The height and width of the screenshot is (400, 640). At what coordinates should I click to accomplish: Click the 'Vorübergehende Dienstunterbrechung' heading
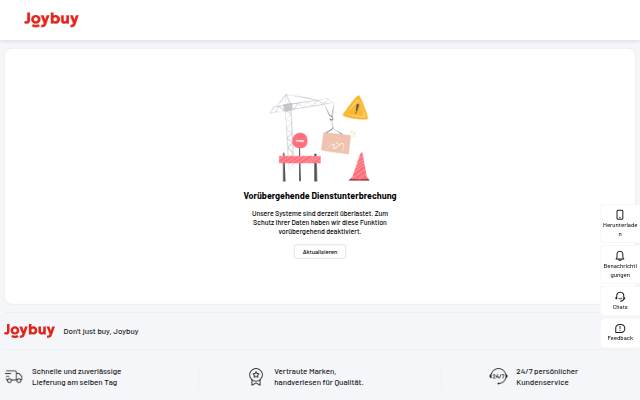(x=320, y=196)
